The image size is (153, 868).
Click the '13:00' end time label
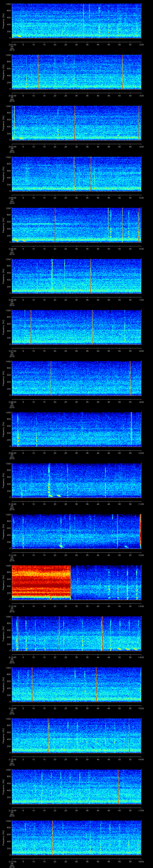(x=141, y=606)
